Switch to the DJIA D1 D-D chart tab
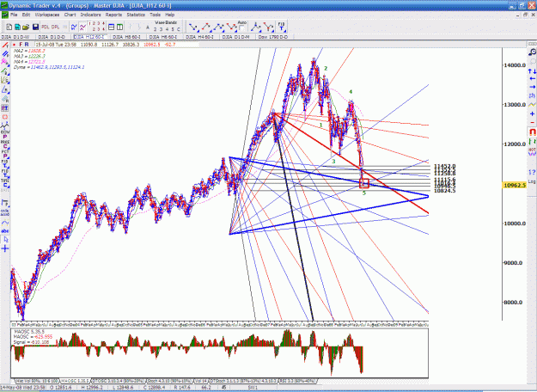The height and width of the screenshot is (392, 537). click(x=52, y=37)
